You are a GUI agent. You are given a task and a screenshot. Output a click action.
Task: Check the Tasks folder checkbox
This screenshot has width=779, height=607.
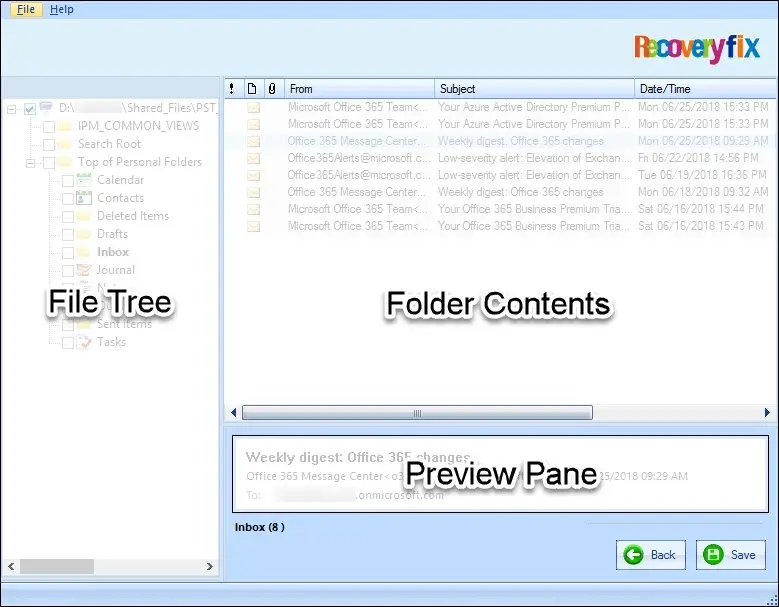[68, 343]
